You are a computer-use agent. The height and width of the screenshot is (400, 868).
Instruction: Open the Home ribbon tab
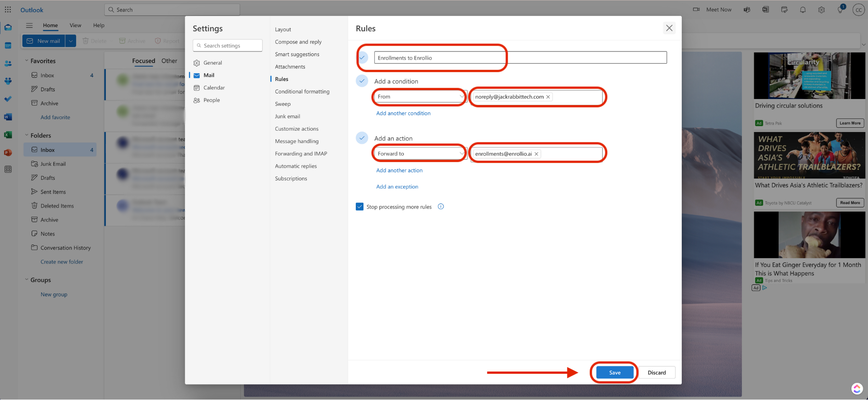pos(50,25)
